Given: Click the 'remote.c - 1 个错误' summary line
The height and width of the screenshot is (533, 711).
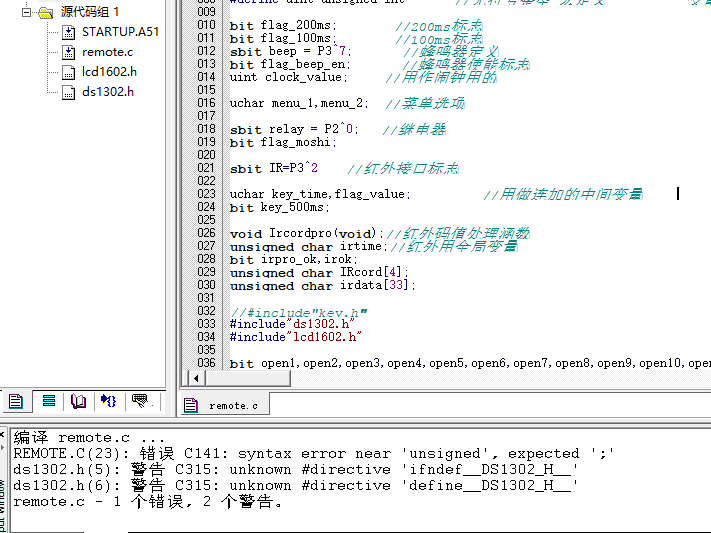Looking at the screenshot, I should coord(148,502).
